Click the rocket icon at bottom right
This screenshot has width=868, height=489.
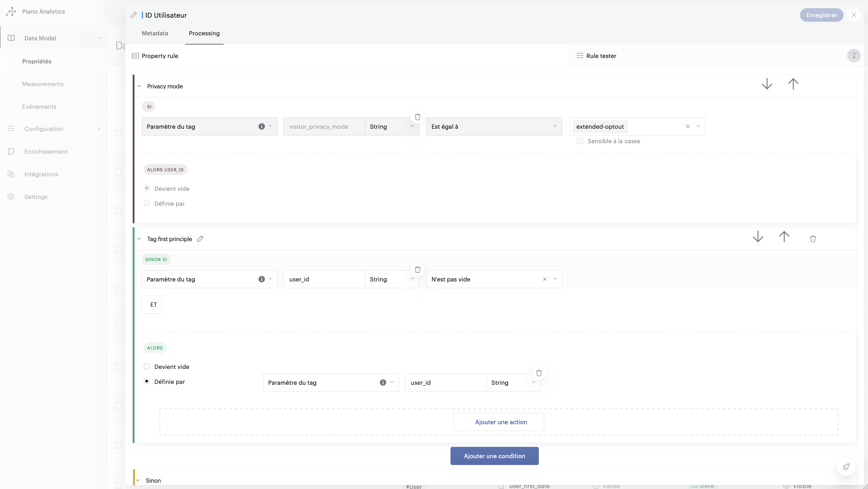pos(846,467)
